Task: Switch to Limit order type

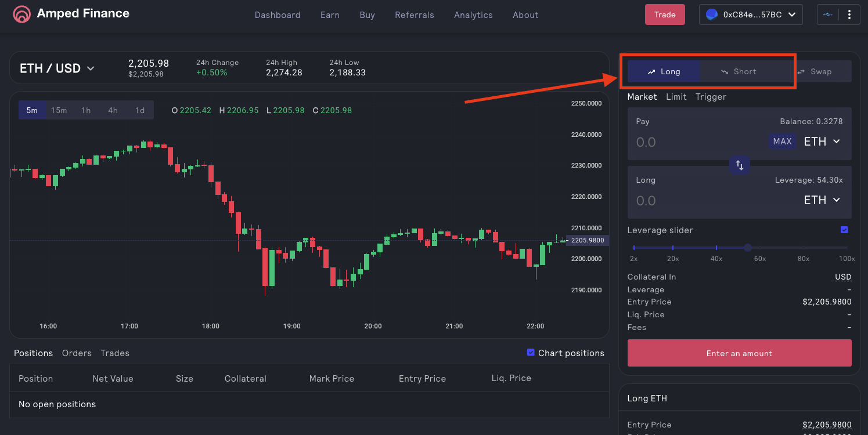Action: (676, 97)
